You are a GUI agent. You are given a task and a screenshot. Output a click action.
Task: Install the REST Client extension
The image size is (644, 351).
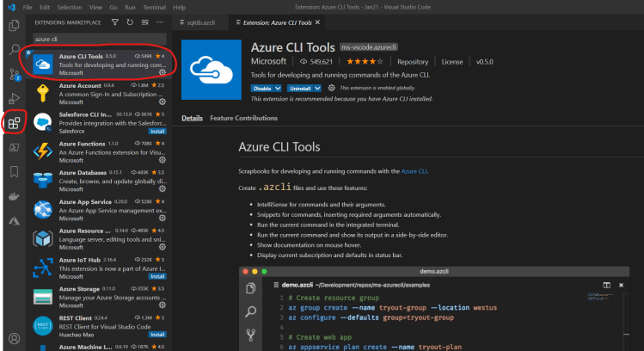157,335
